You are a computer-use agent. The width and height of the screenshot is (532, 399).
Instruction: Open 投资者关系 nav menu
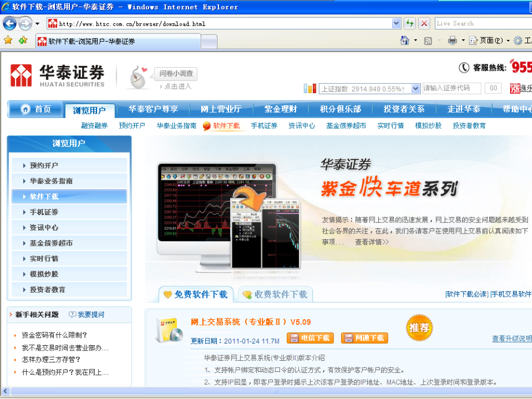click(404, 109)
